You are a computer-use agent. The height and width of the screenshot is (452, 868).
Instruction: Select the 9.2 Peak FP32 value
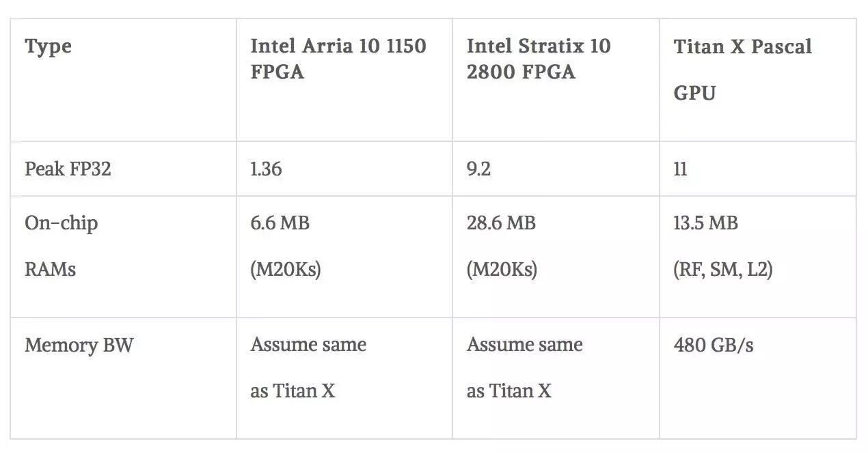tap(478, 169)
